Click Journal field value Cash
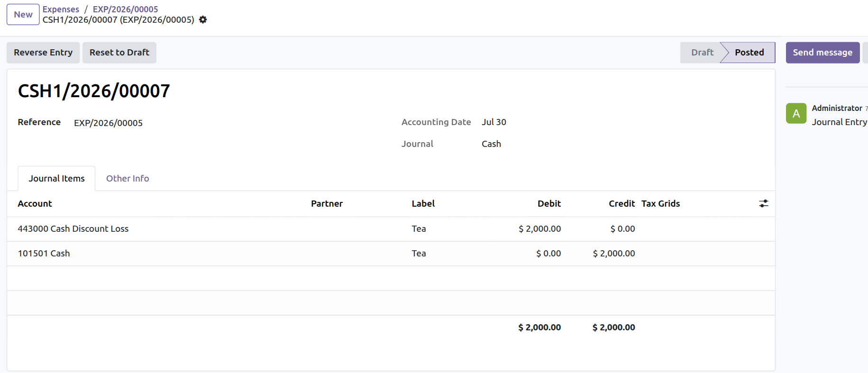The height and width of the screenshot is (373, 868). pyautogui.click(x=491, y=144)
